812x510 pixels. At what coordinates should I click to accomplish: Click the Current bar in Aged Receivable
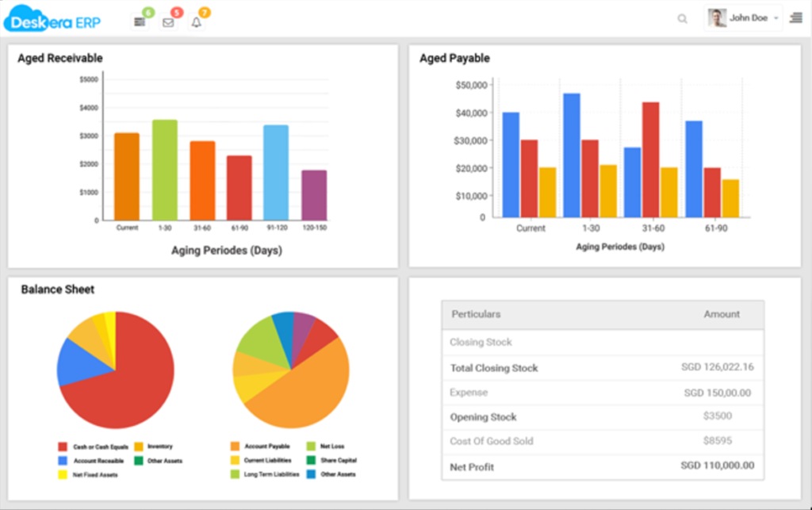[126, 174]
